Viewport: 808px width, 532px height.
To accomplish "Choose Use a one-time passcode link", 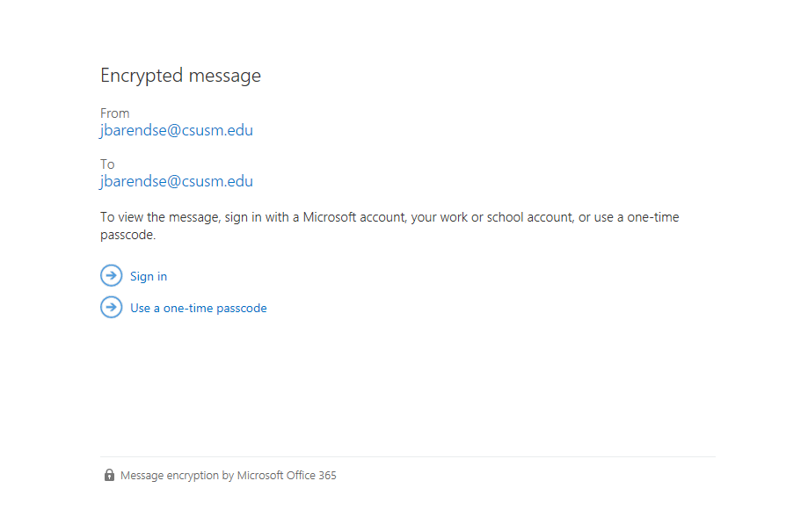I will click(x=199, y=309).
